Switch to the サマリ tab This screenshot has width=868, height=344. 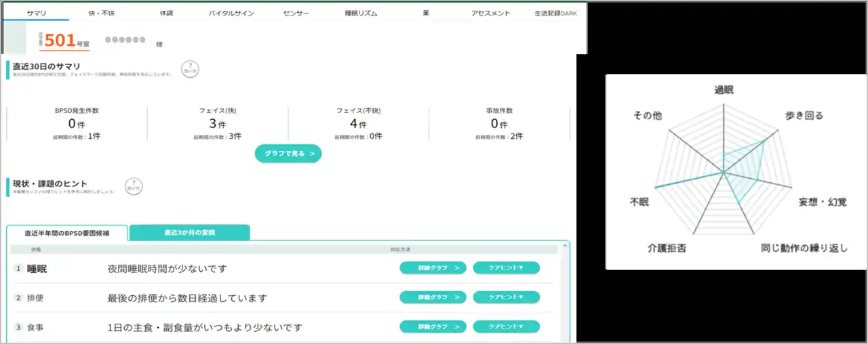[x=36, y=13]
